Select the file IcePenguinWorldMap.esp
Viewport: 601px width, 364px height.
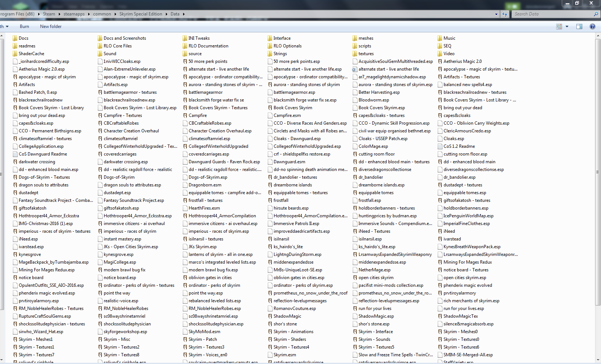click(x=468, y=216)
